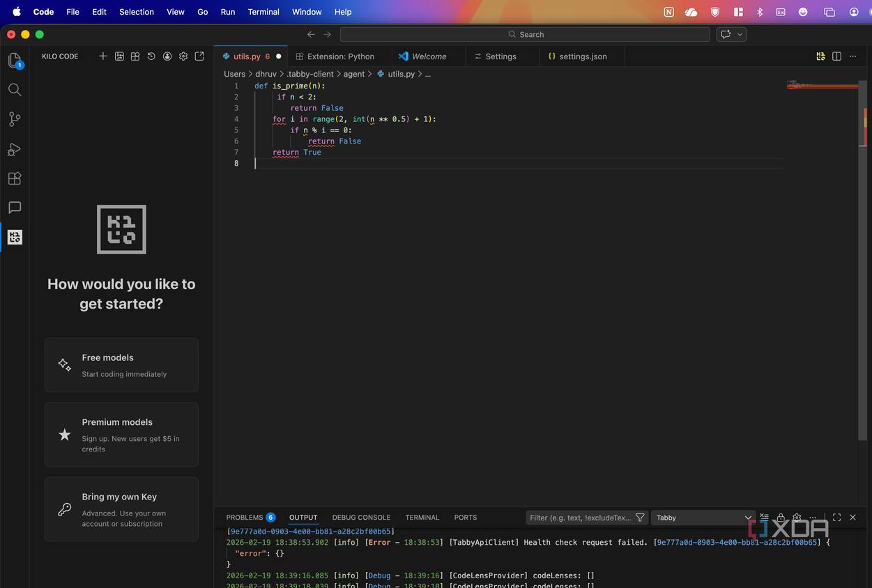Screen dimensions: 872x588
Task: Go forward with the navigation arrow
Action: (328, 34)
